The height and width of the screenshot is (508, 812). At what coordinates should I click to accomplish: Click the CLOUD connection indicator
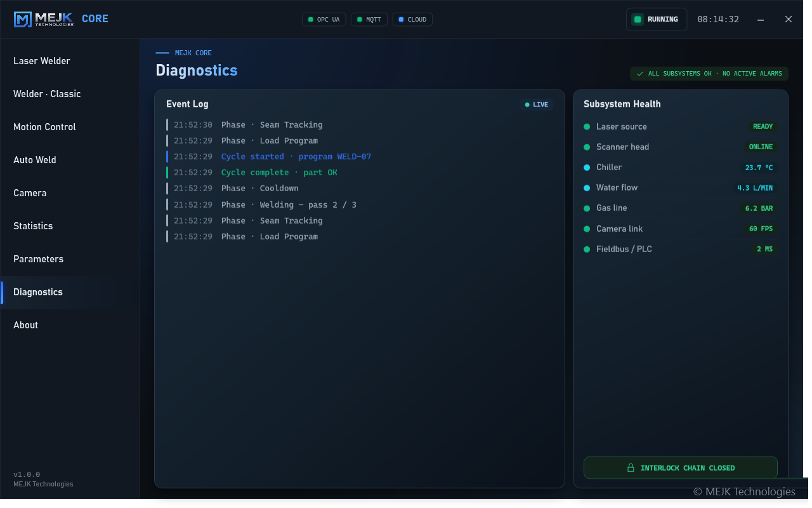[412, 20]
